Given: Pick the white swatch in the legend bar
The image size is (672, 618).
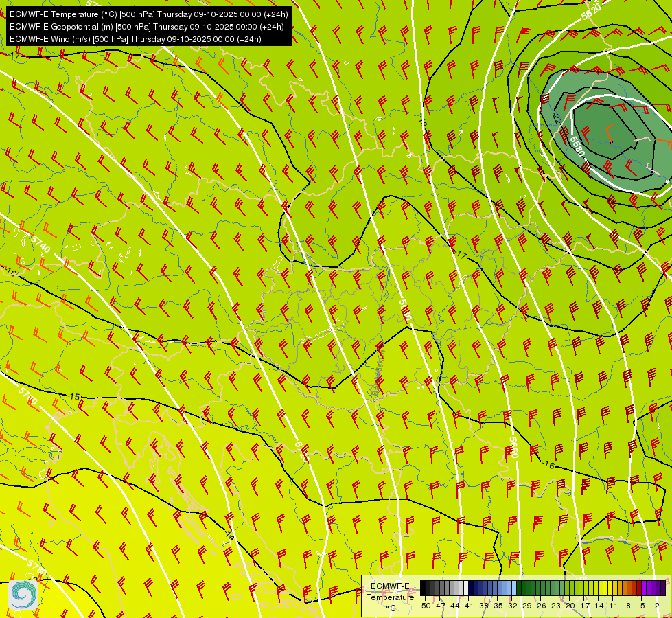Looking at the screenshot, I should coord(466,588).
